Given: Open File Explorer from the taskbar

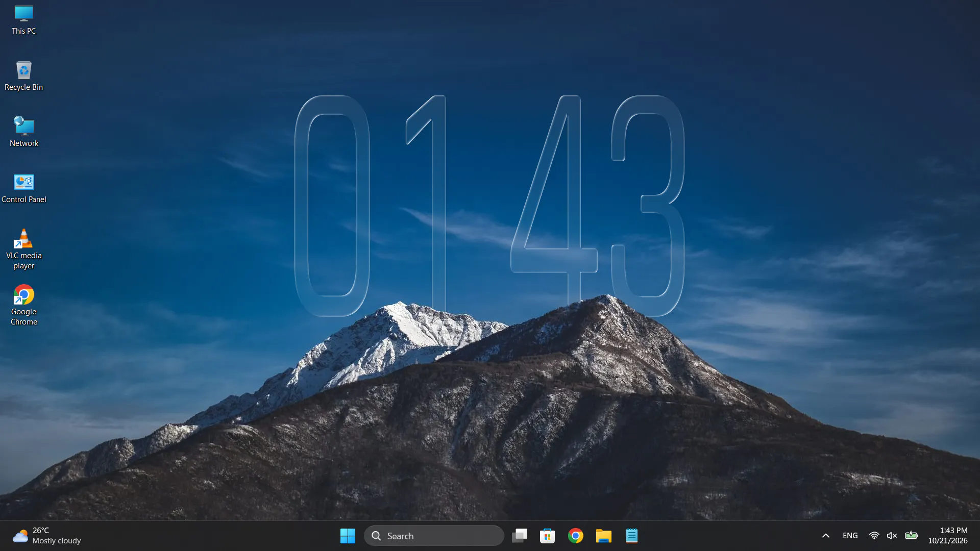Looking at the screenshot, I should (604, 536).
